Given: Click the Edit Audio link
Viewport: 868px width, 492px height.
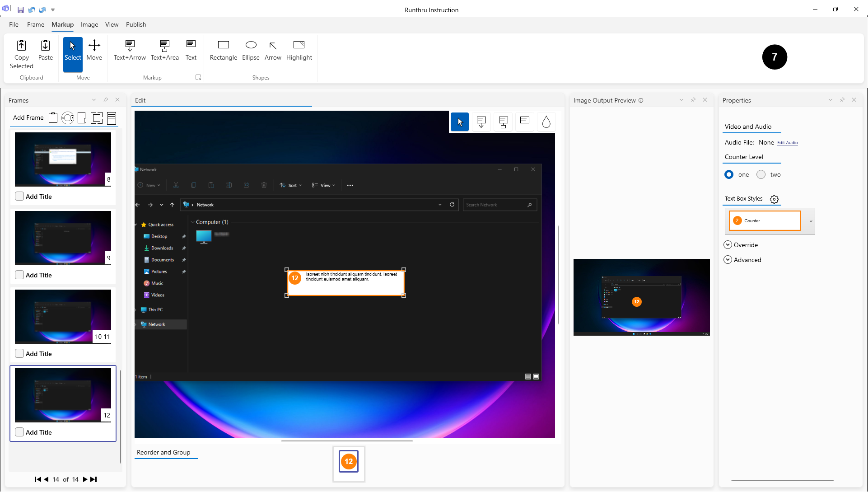Looking at the screenshot, I should coord(787,143).
